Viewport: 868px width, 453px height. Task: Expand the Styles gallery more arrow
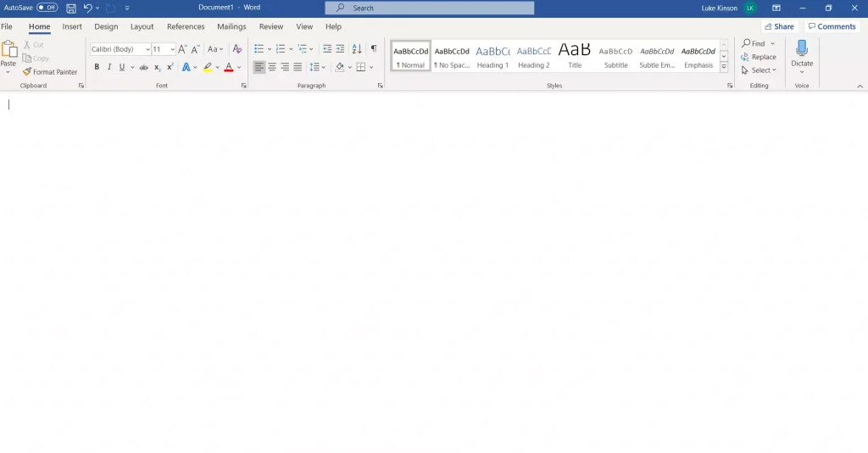click(724, 67)
